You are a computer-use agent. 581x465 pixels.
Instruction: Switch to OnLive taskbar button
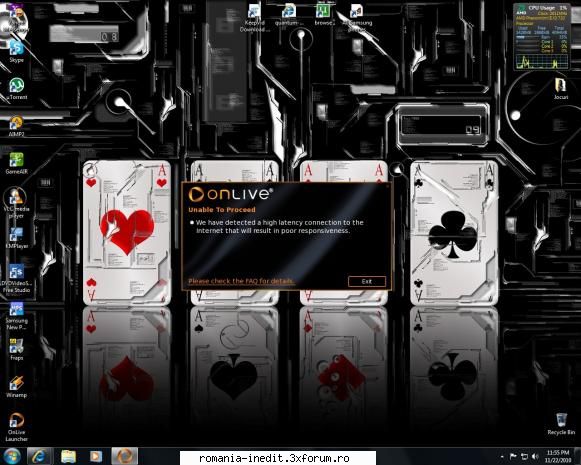pos(124,456)
